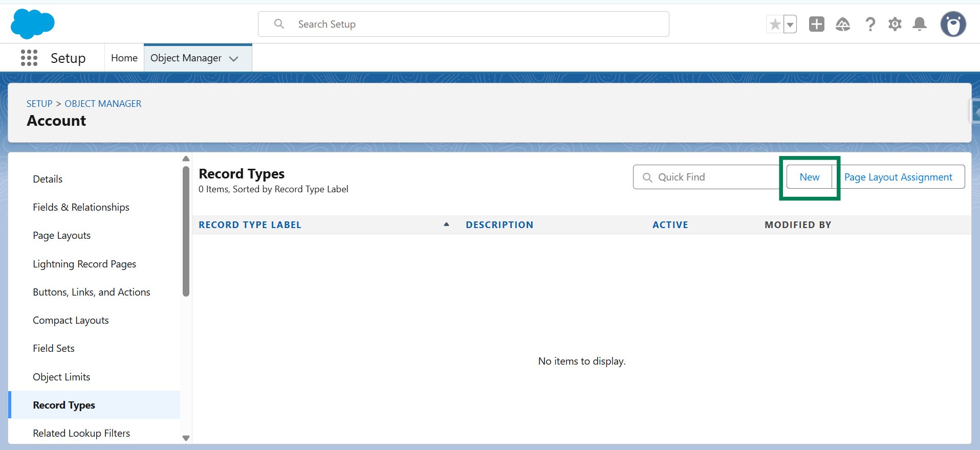
Task: Open the Setup gear icon
Action: point(895,24)
